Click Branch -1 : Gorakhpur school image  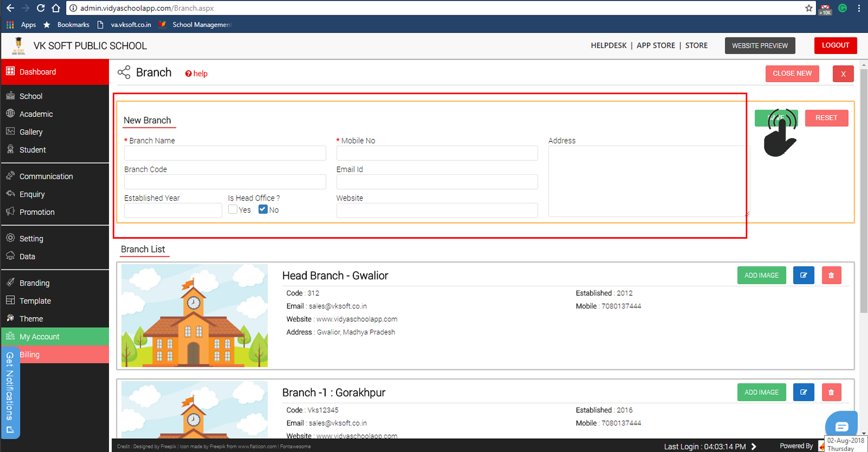point(194,410)
